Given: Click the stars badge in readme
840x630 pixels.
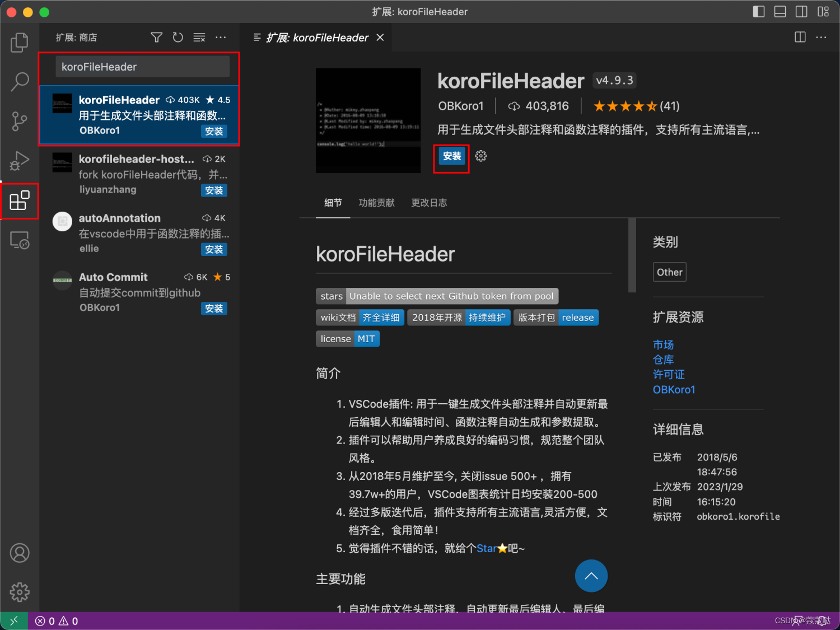Looking at the screenshot, I should [x=437, y=296].
